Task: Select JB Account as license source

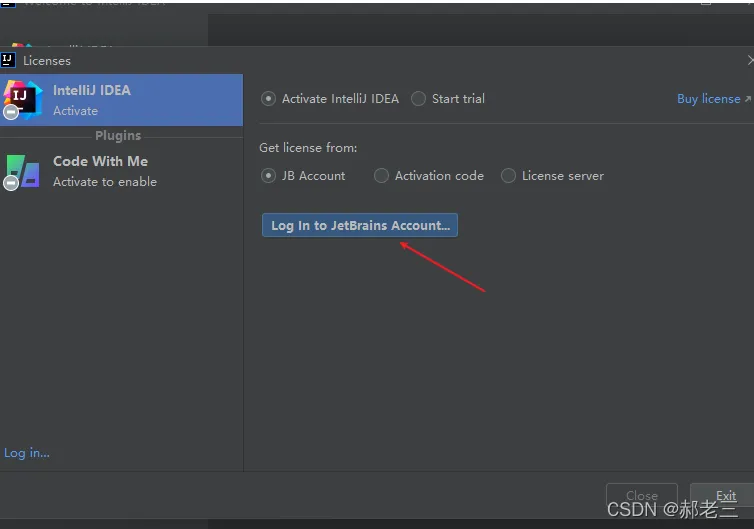Action: 268,176
